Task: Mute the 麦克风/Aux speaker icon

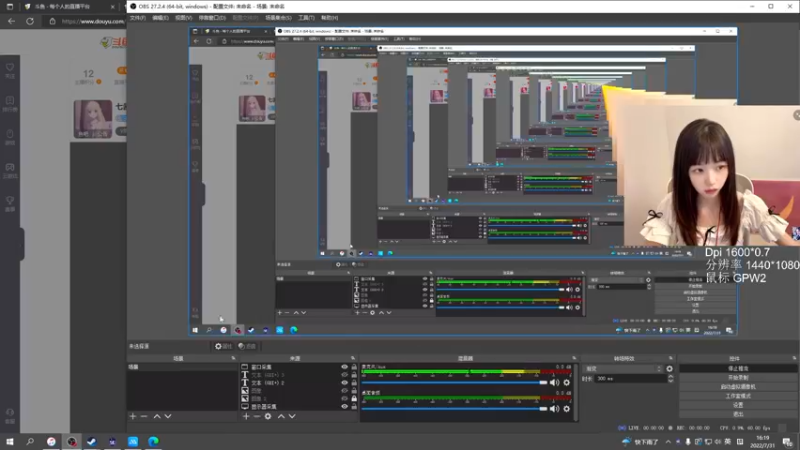Action: tap(555, 382)
